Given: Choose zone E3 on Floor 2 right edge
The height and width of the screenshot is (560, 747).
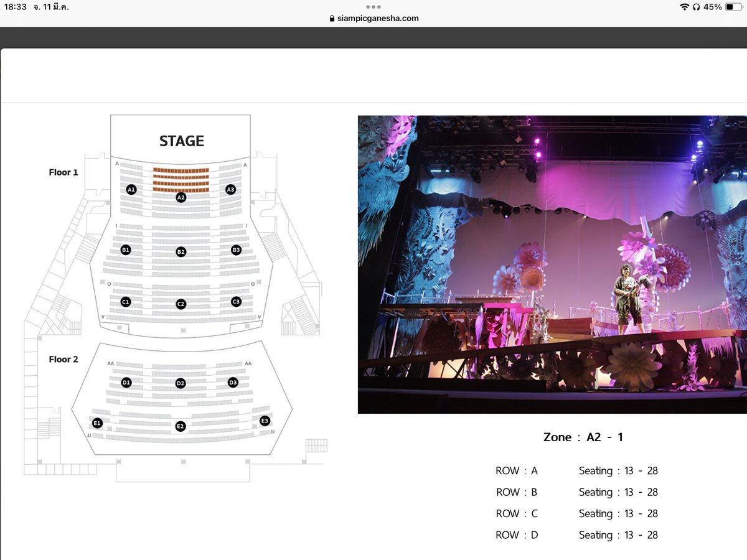Looking at the screenshot, I should (265, 421).
